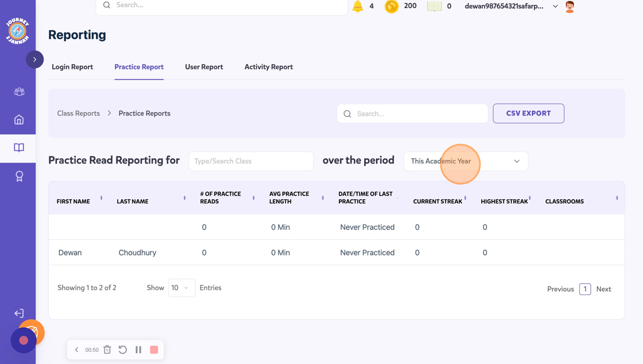This screenshot has width=643, height=364.
Task: Click the book count icon in header
Action: (x=434, y=6)
